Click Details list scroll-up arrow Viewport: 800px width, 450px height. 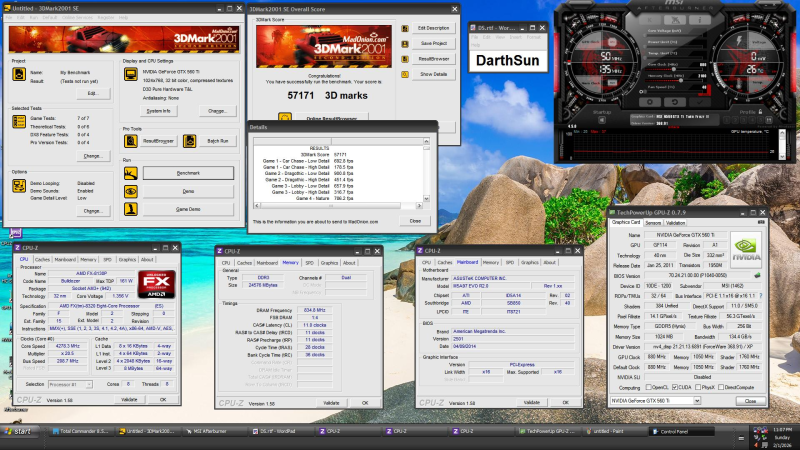tap(426, 141)
